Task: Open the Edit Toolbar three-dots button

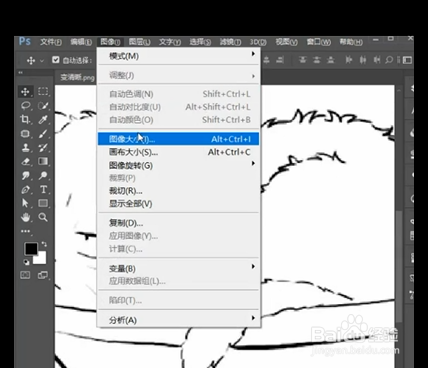Action: (x=25, y=231)
